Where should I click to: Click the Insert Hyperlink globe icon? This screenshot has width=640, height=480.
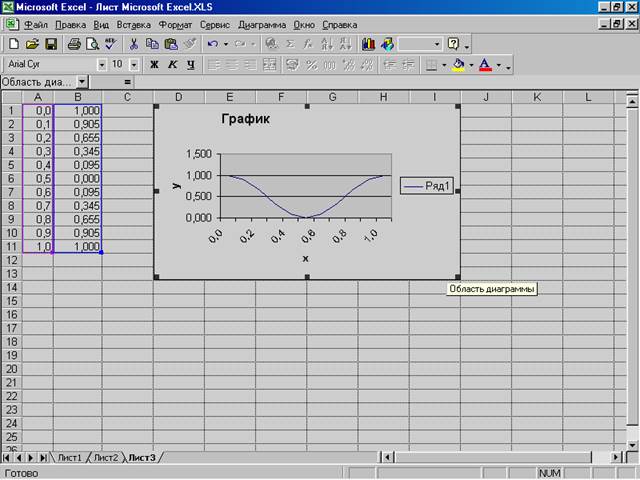(271, 44)
